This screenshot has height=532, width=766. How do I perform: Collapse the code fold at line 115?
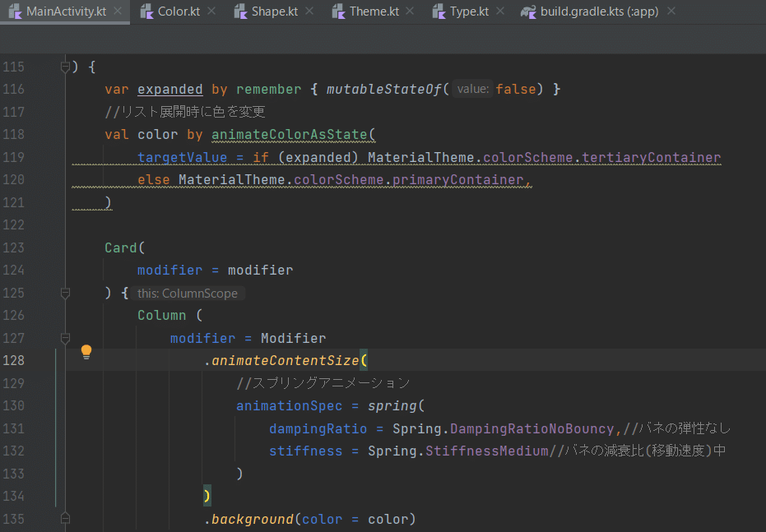(x=65, y=67)
